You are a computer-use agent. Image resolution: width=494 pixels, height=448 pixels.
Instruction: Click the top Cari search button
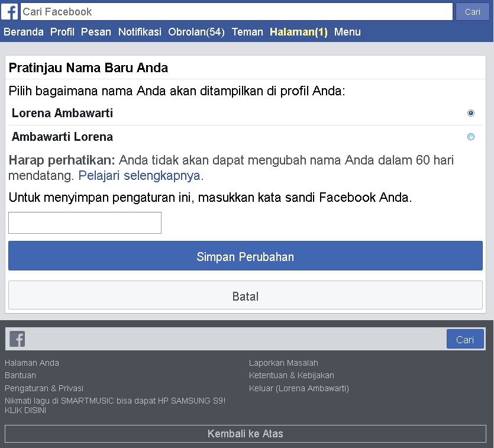click(x=473, y=12)
